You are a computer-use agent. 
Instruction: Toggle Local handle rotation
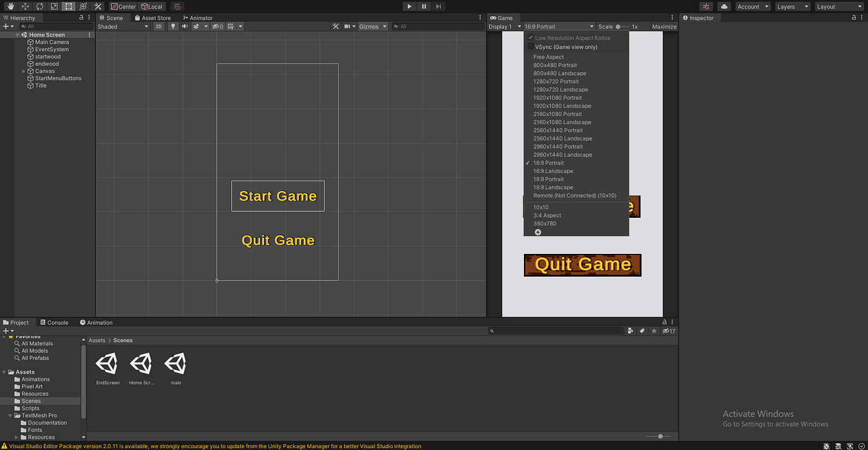[152, 6]
